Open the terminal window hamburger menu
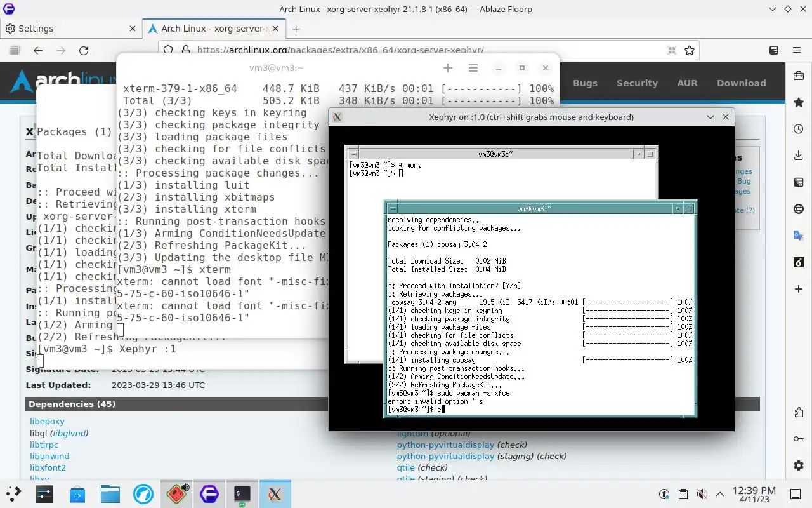 pos(473,68)
